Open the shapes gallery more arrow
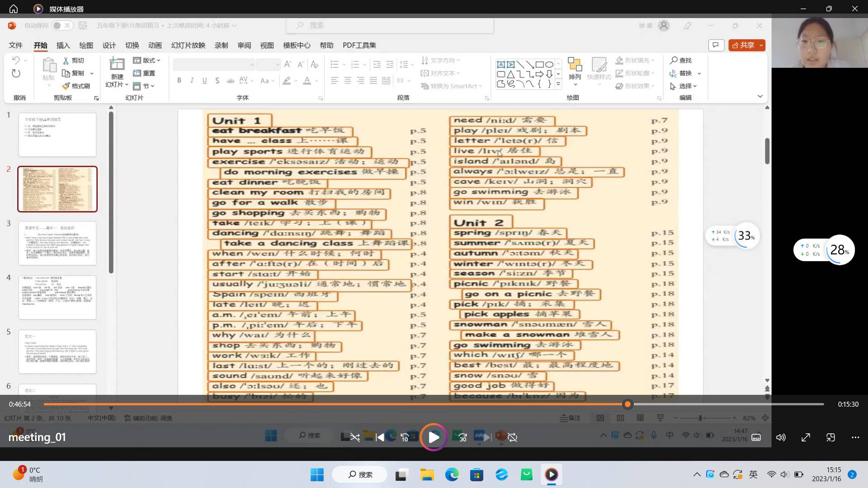Viewport: 868px width, 488px height. tap(558, 84)
